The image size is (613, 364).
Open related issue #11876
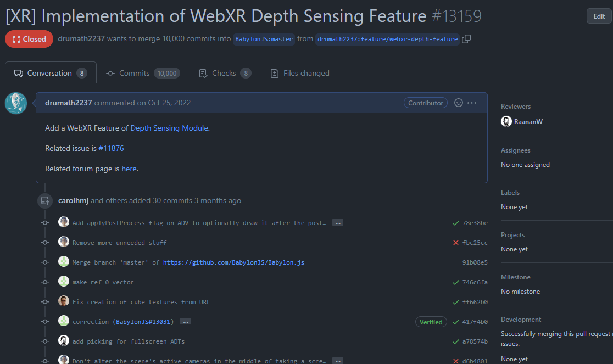(111, 148)
